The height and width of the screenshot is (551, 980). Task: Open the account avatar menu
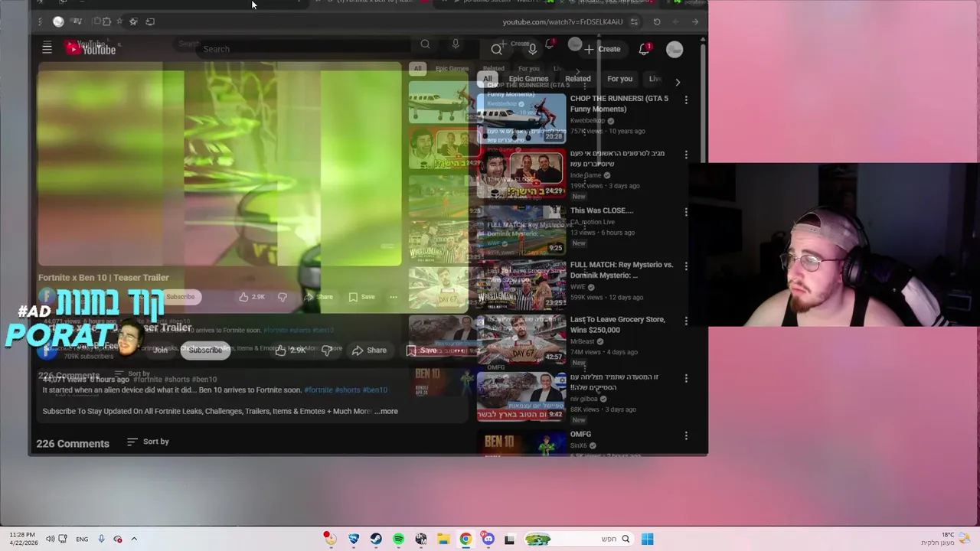(675, 49)
